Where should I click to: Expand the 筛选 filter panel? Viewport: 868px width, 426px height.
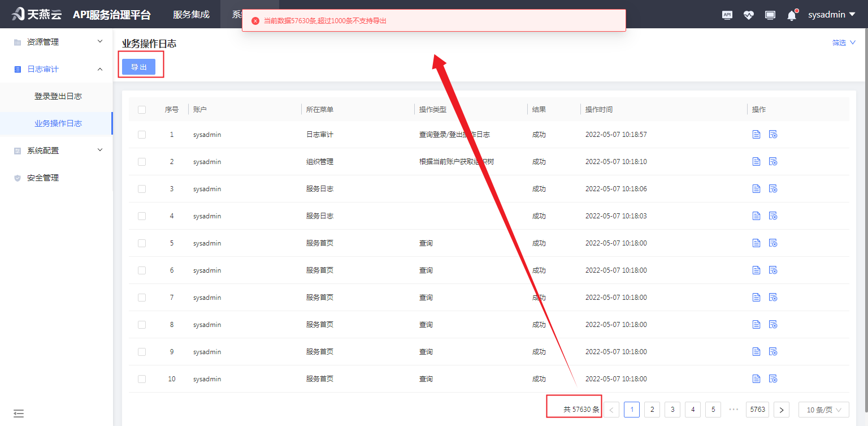tap(844, 42)
